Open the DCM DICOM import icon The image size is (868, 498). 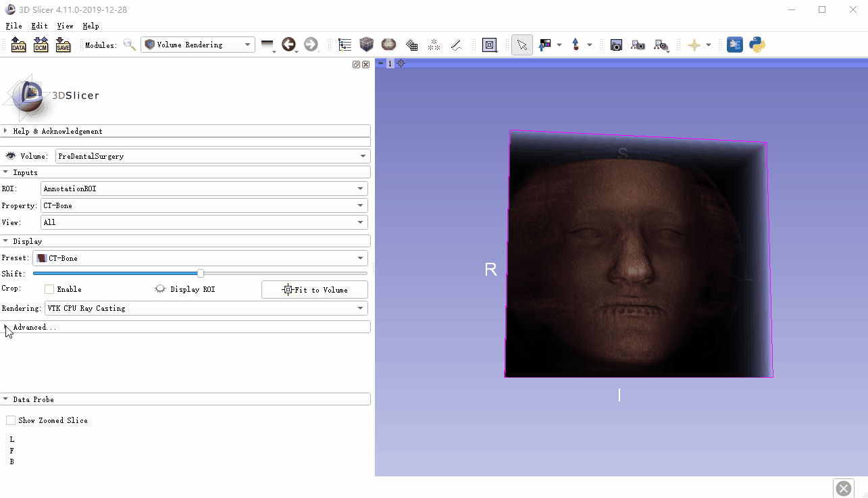(x=41, y=45)
